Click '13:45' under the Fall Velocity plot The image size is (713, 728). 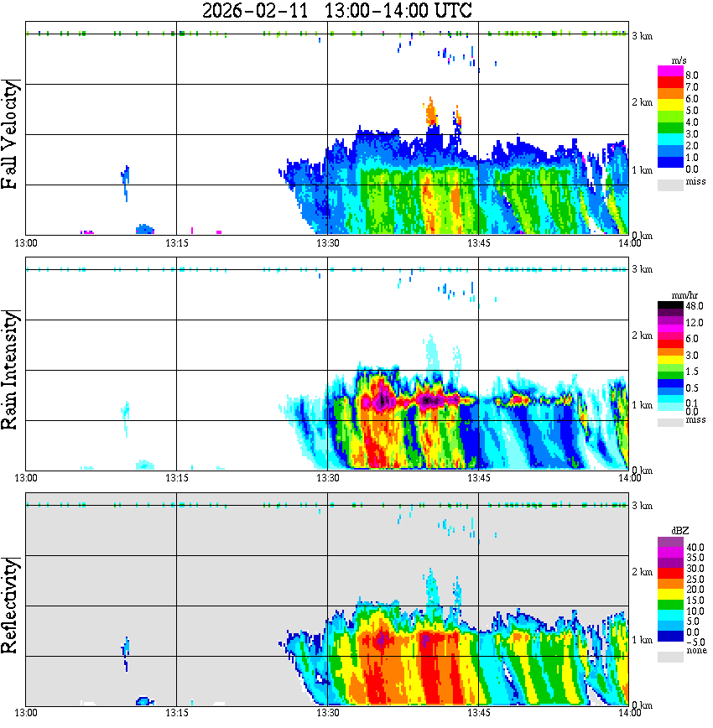click(x=479, y=243)
